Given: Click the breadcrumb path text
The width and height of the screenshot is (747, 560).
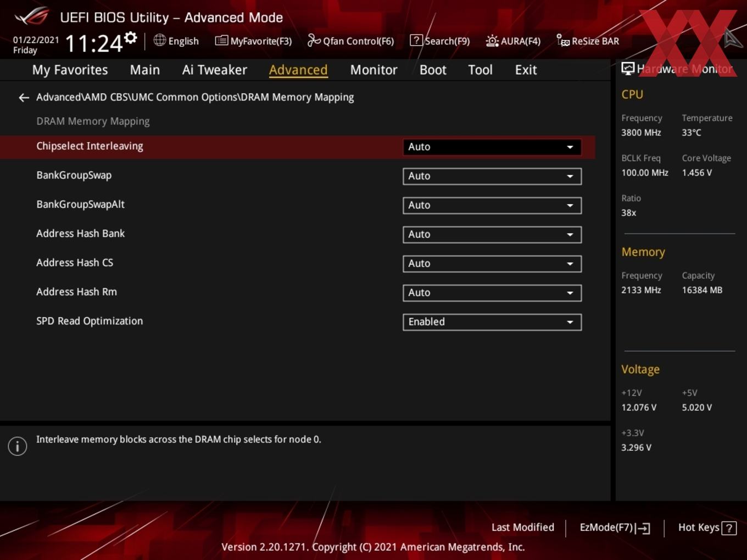Looking at the screenshot, I should (x=195, y=97).
